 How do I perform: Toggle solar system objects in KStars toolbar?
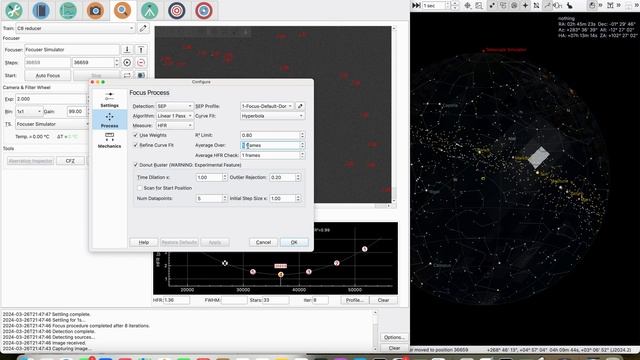pyautogui.click(x=514, y=5)
